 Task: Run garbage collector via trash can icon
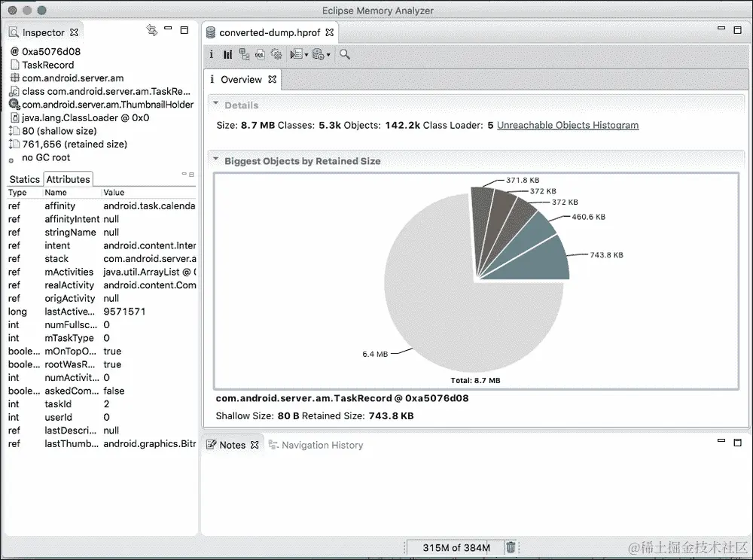(x=511, y=547)
